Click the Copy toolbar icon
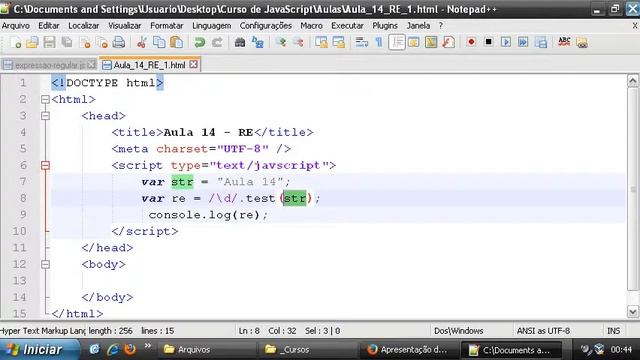This screenshot has height=360, width=640. pos(159,42)
